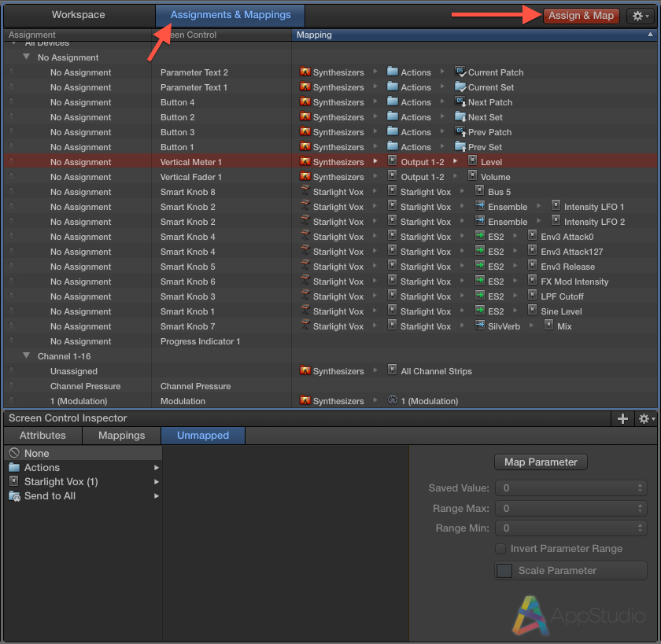The width and height of the screenshot is (661, 644).
Task: Switch to the Workspace tab
Action: 79,15
